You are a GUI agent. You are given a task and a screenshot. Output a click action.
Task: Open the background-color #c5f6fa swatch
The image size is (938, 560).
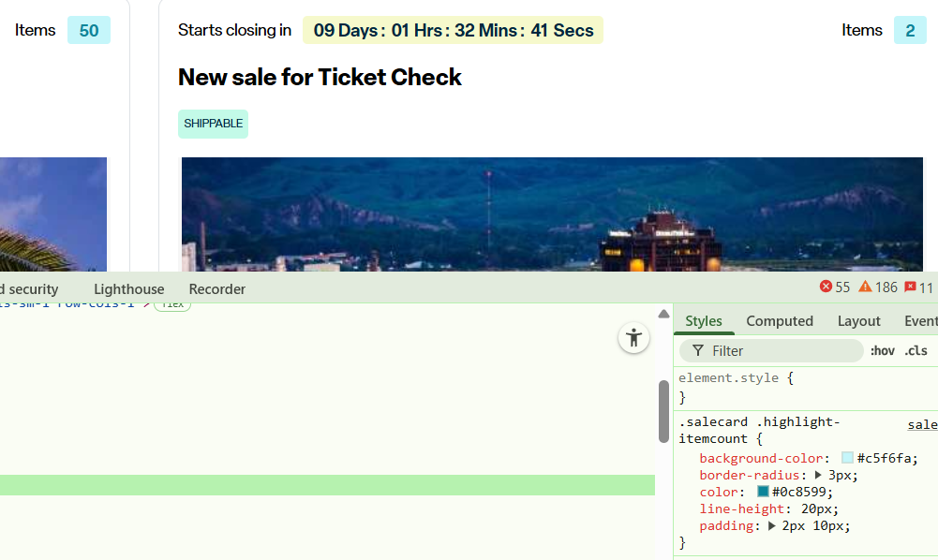(x=847, y=458)
